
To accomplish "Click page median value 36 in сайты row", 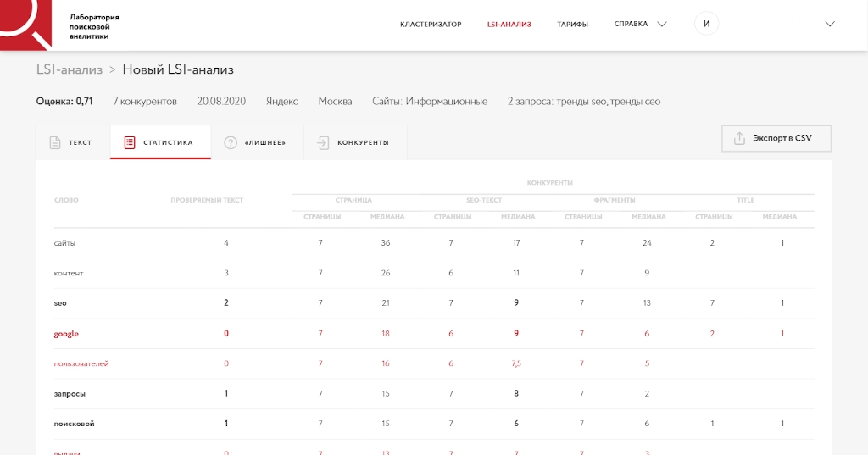I will pos(386,243).
